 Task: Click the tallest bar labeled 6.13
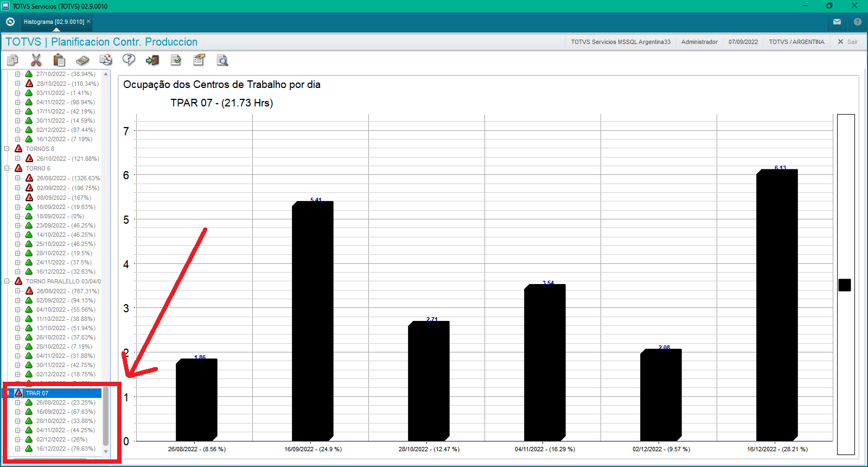click(x=777, y=305)
